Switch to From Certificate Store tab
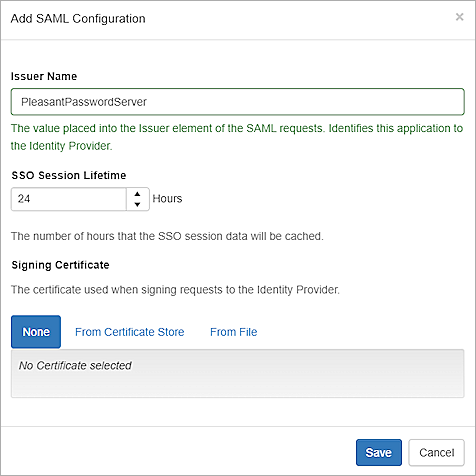This screenshot has width=476, height=476. [x=130, y=332]
